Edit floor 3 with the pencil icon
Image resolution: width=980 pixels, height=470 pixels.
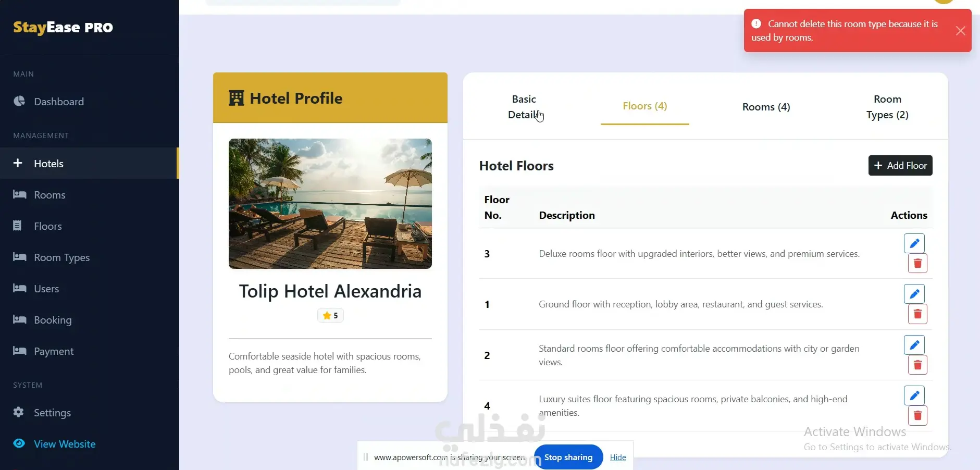point(914,243)
